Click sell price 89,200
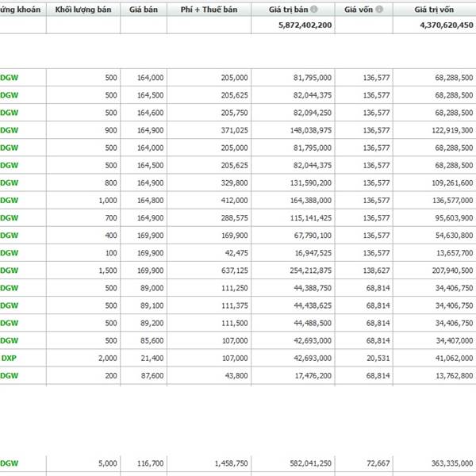This screenshot has height=476, width=476. tap(152, 323)
